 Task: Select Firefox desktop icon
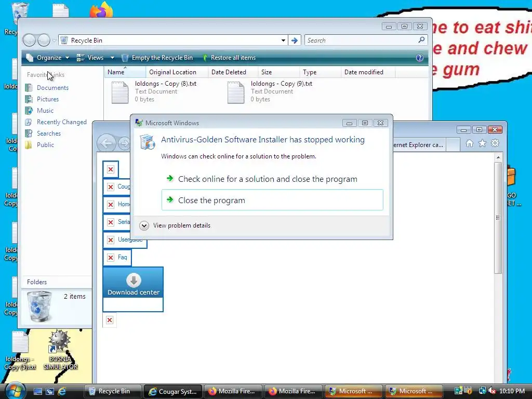101,9
